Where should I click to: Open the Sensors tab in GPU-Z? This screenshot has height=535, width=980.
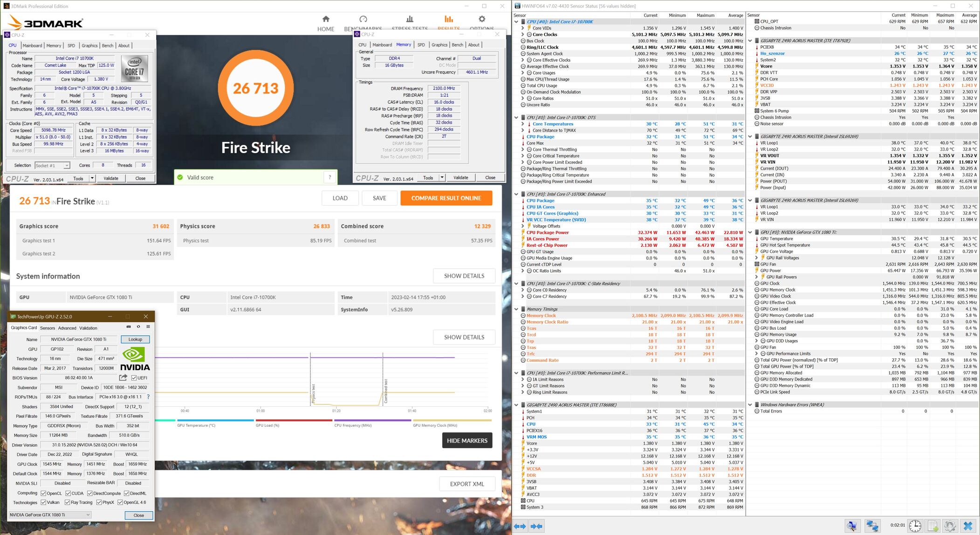(x=48, y=328)
